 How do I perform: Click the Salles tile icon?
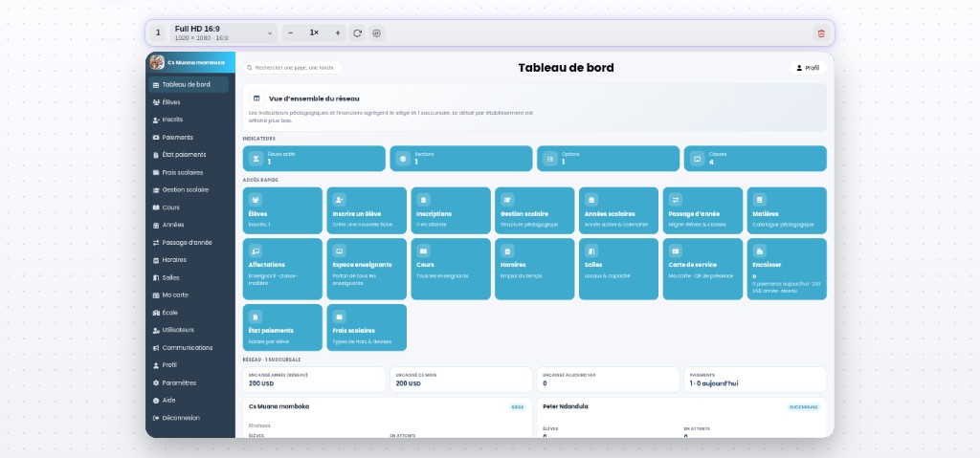[x=591, y=251]
